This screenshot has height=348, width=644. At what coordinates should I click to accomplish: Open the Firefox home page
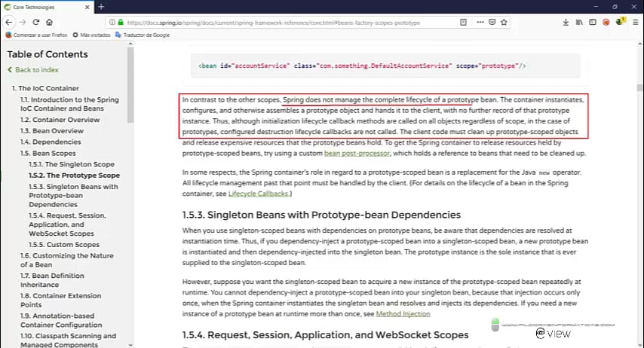(49, 22)
